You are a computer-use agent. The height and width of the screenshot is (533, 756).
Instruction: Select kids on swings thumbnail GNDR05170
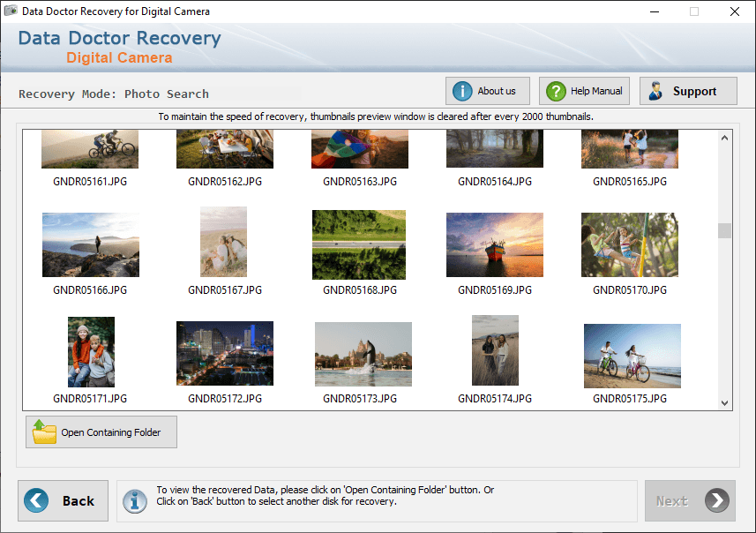(630, 245)
